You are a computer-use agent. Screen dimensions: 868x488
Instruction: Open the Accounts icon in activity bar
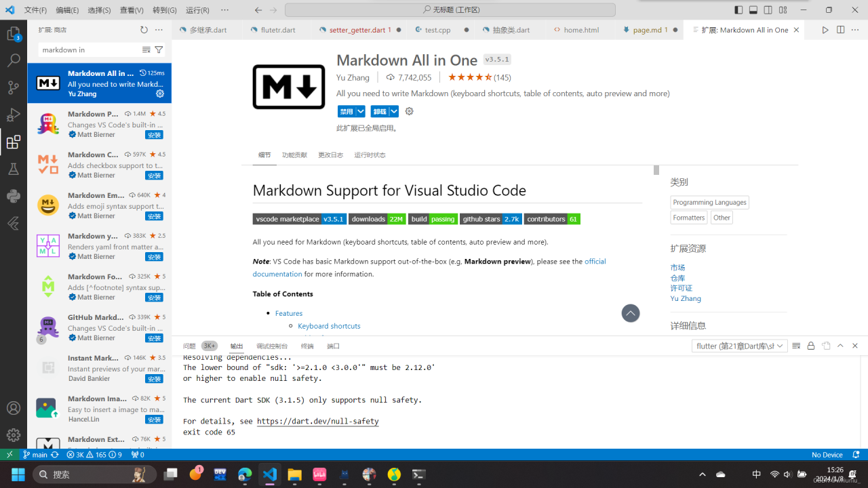[13, 408]
